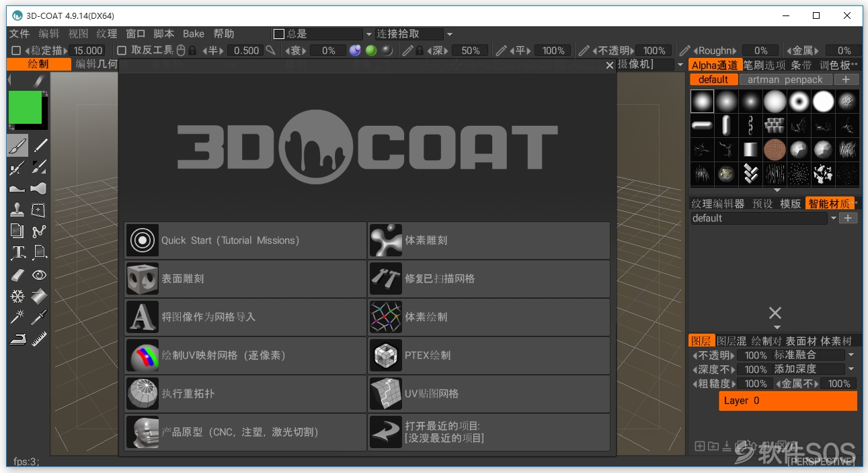
Task: Collapse the left toolbox panel arrow
Action: pyautogui.click(x=9, y=80)
